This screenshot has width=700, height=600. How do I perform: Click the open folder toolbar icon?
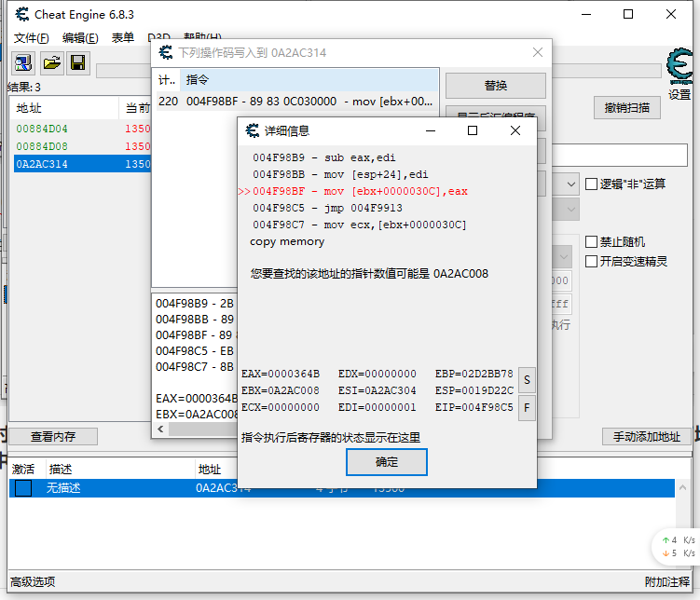(x=51, y=63)
